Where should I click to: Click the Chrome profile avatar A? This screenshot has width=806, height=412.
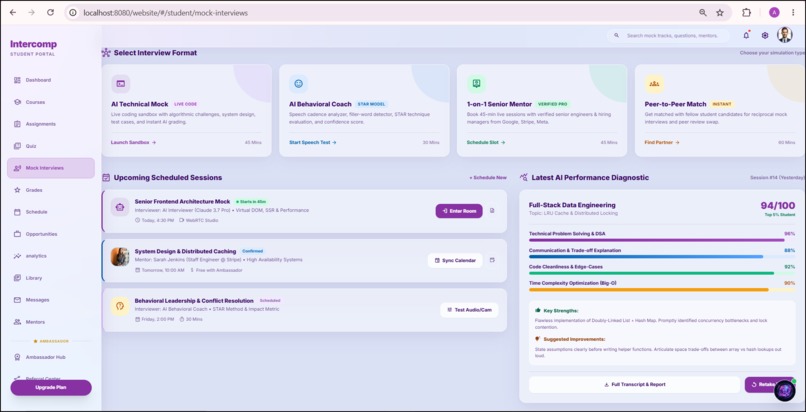click(x=774, y=12)
